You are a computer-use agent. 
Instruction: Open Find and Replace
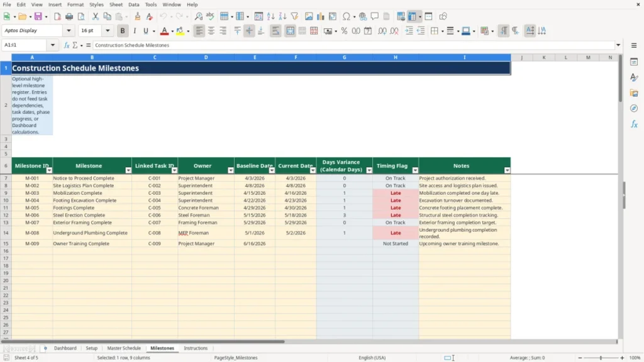(198, 16)
